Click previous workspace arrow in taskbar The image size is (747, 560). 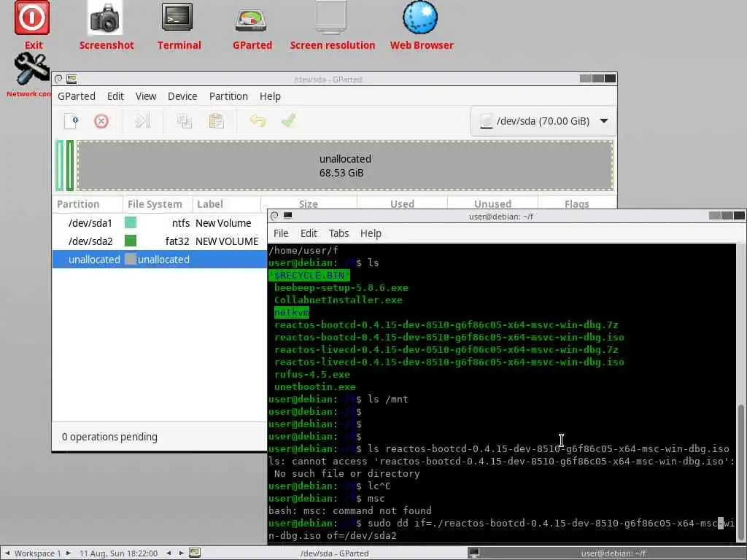click(x=7, y=553)
